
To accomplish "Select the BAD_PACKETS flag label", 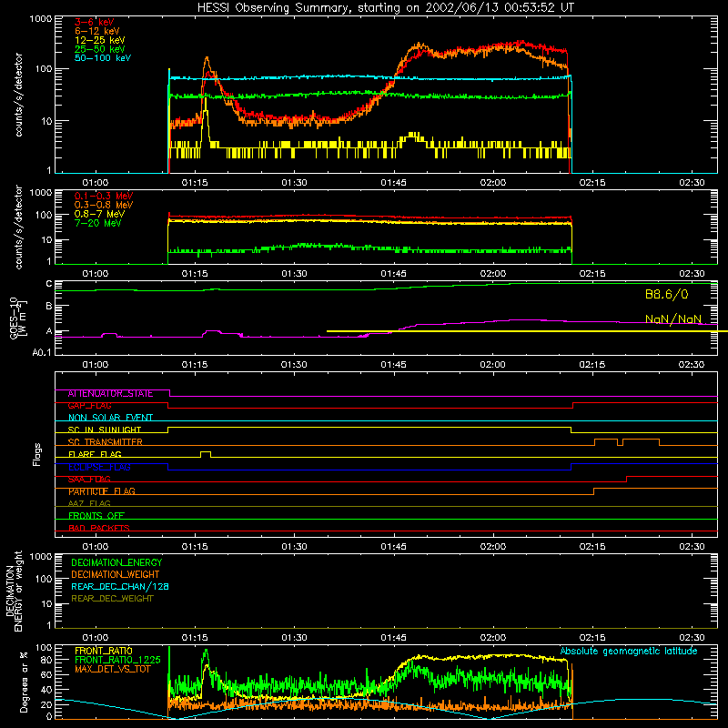I will (x=99, y=528).
